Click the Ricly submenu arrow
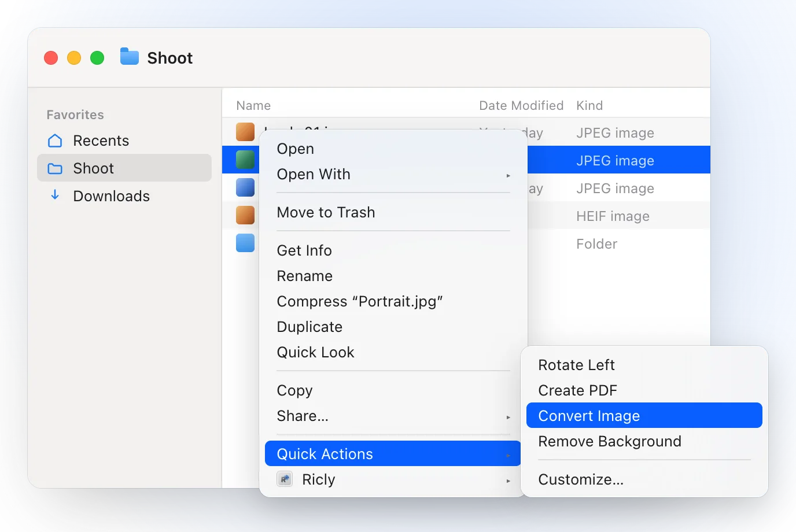 coord(508,481)
